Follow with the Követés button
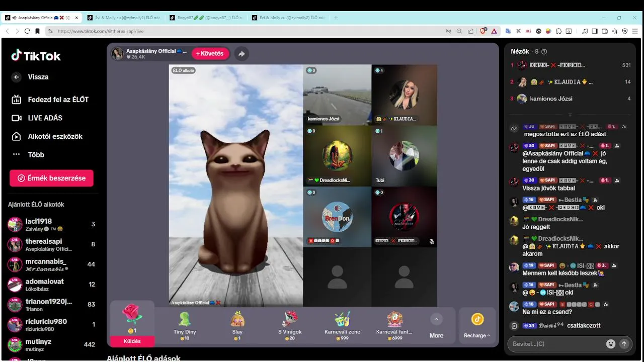The height and width of the screenshot is (362, 644). (210, 54)
